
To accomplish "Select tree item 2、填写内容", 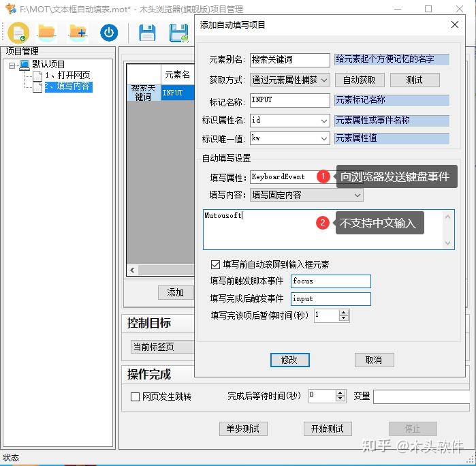I will (68, 87).
